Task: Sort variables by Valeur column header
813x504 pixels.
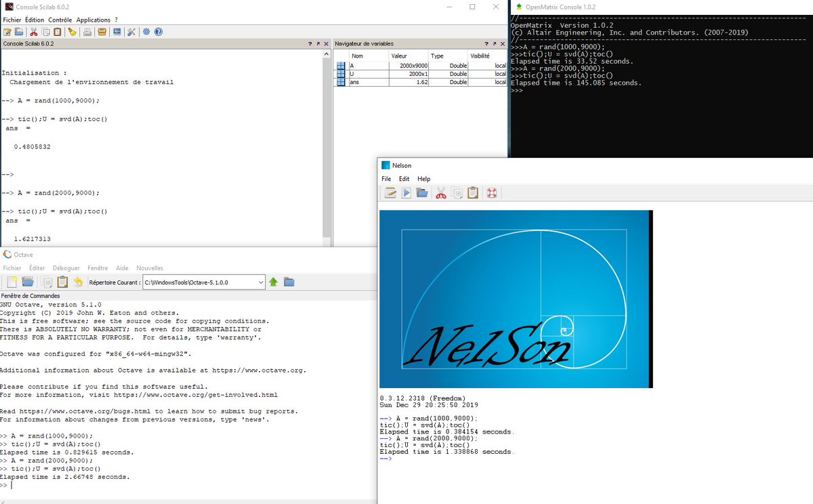Action: pyautogui.click(x=409, y=56)
